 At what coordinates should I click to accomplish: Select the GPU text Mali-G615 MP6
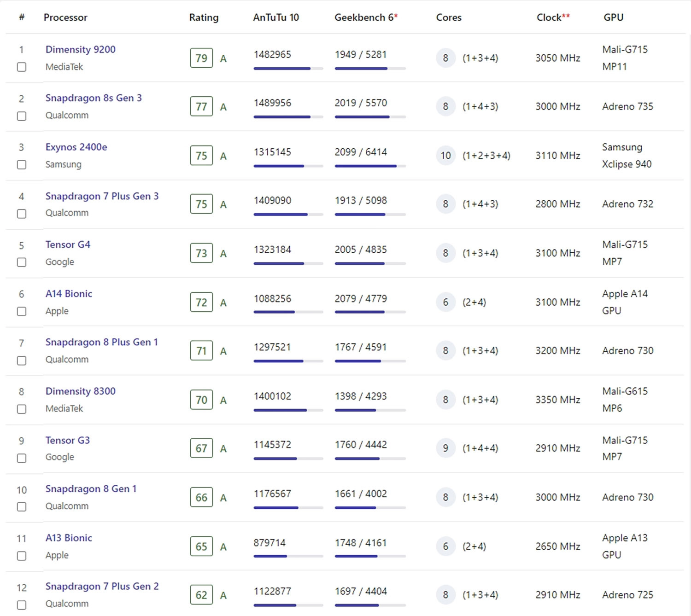625,400
